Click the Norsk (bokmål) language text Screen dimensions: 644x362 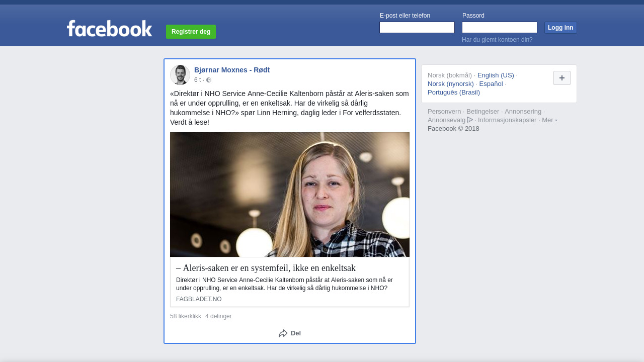[450, 75]
